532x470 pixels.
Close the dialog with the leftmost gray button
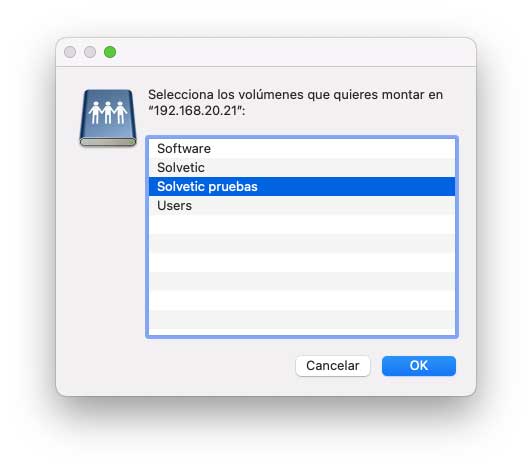tap(70, 52)
